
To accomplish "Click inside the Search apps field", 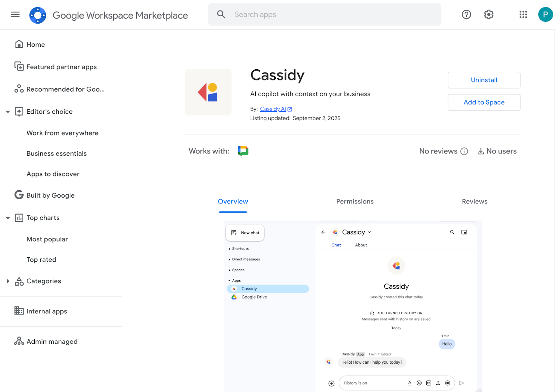I will pyautogui.click(x=312, y=14).
